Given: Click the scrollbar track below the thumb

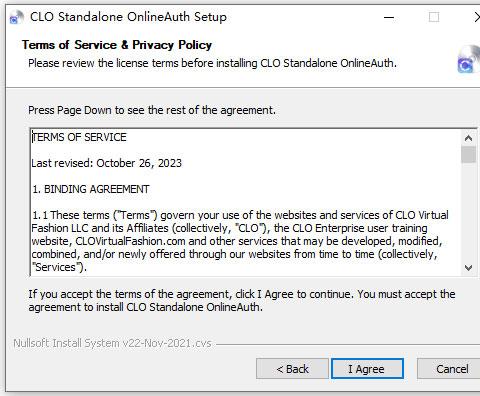Looking at the screenshot, I should click(468, 212).
